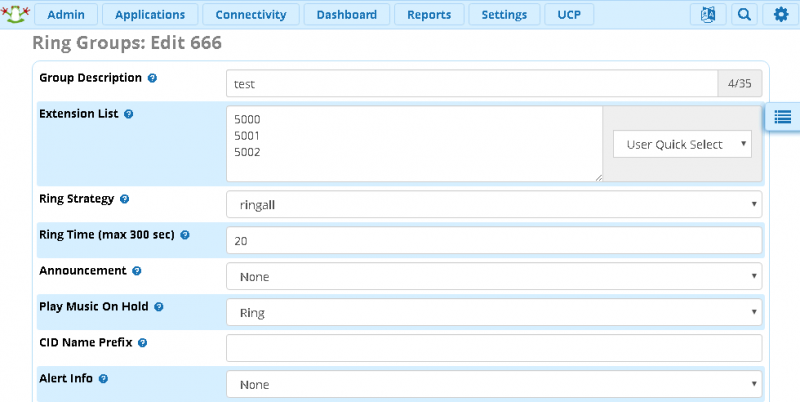800x402 pixels.
Task: Open the Applications menu
Action: coord(150,14)
